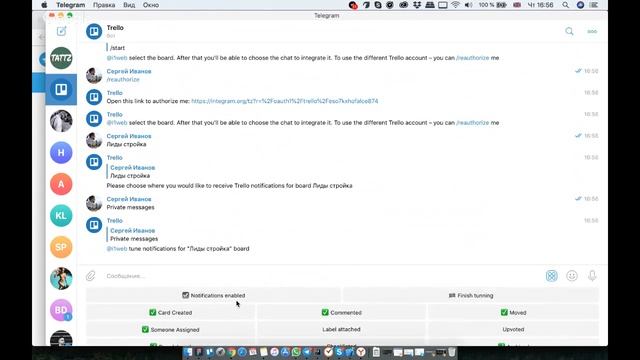Open the Trash in the Dock

point(451,352)
